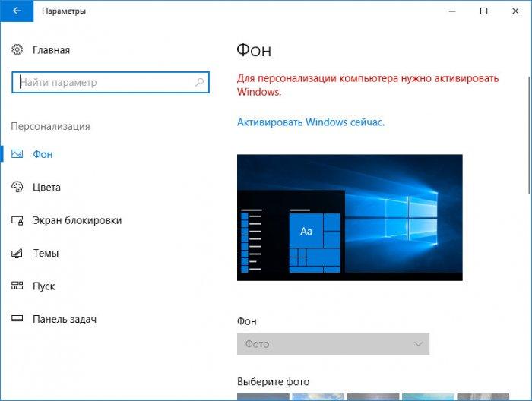This screenshot has width=532, height=401.
Task: Open Пуск via the tiles icon
Action: (x=17, y=286)
